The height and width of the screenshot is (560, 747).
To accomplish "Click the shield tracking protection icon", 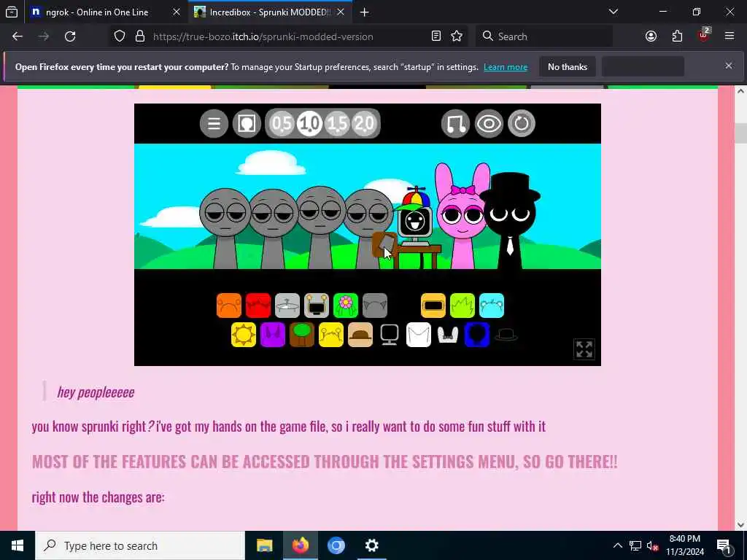I will click(120, 36).
